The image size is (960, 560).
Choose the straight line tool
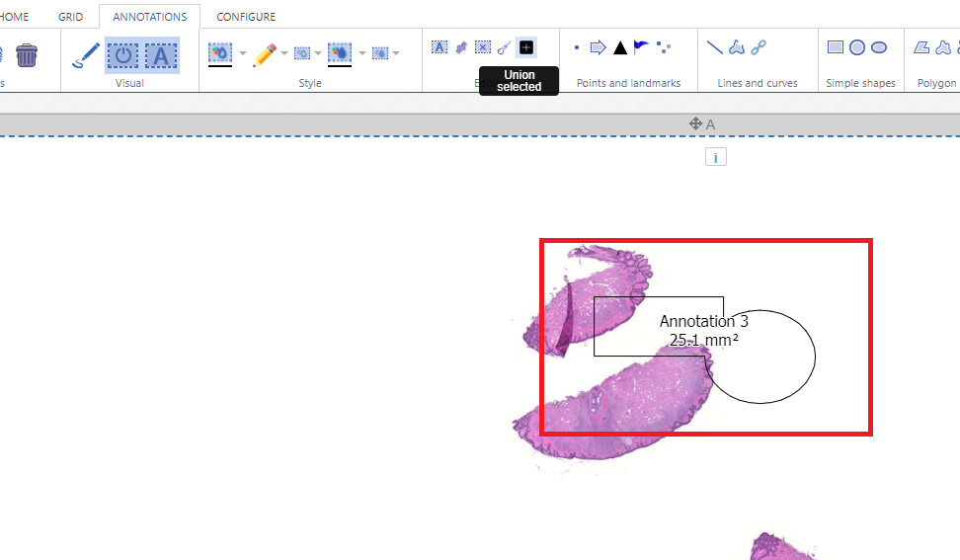pos(714,47)
